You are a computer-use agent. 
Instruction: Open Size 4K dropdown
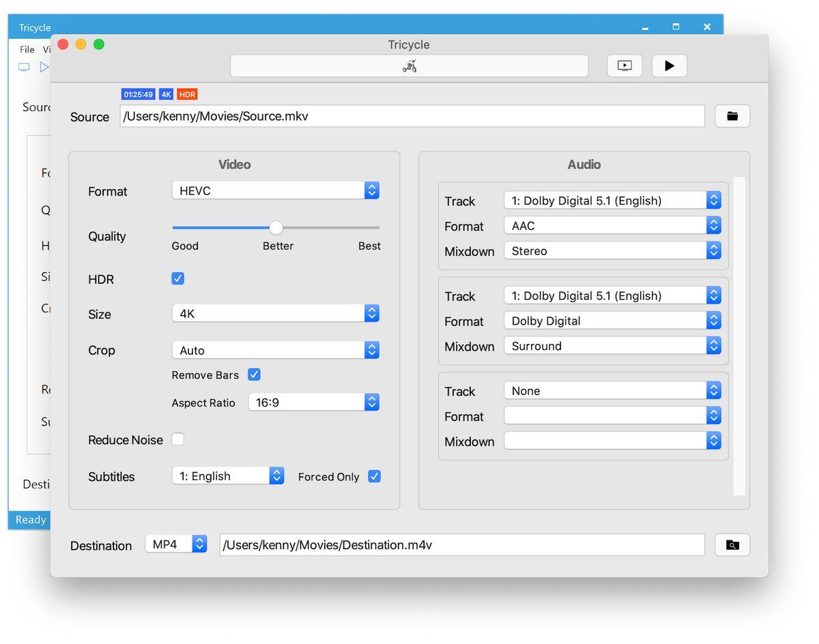pyautogui.click(x=276, y=313)
